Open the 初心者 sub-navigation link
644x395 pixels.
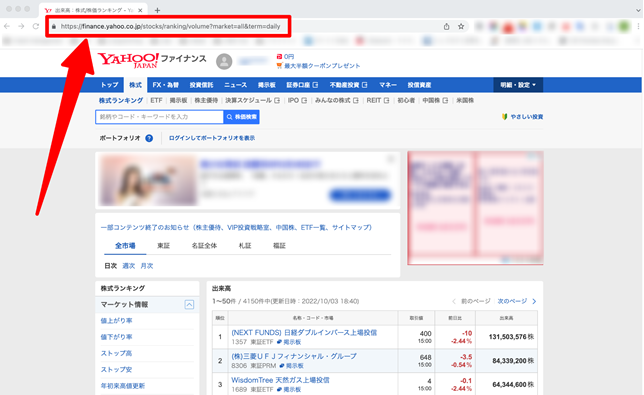click(x=406, y=101)
